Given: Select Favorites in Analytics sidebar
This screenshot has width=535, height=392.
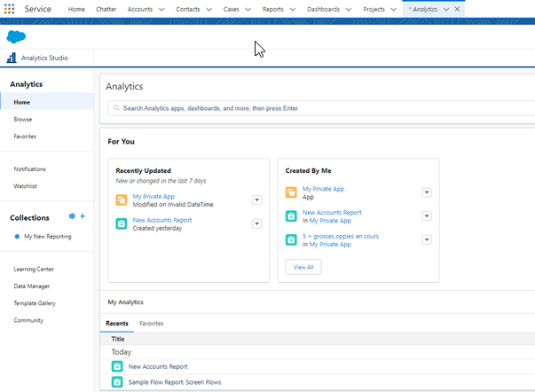Looking at the screenshot, I should pyautogui.click(x=25, y=136).
